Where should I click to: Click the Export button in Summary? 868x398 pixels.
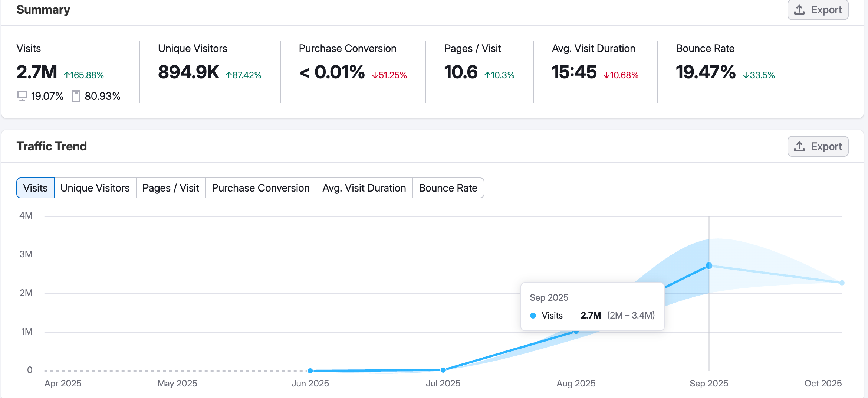pos(818,10)
